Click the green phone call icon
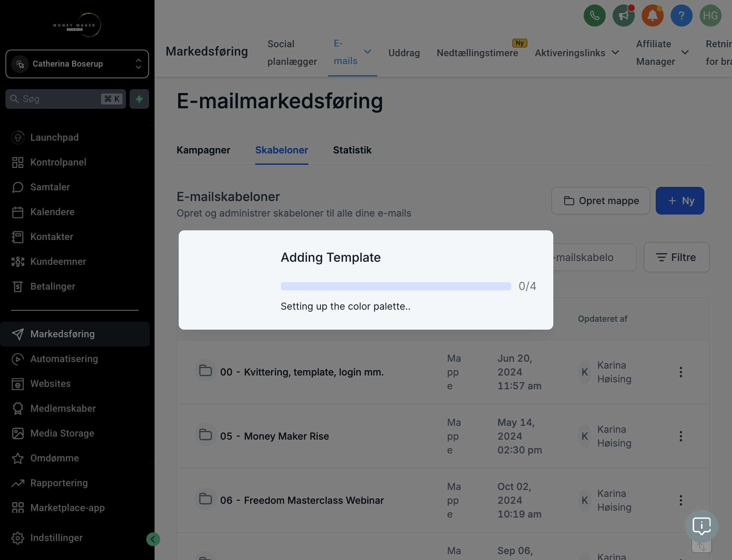The width and height of the screenshot is (732, 560). point(594,16)
